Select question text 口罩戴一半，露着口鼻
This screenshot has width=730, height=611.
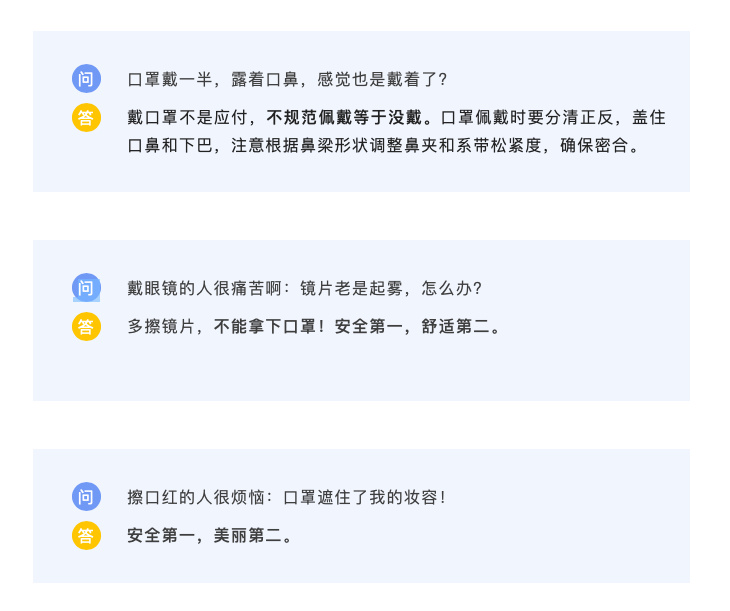click(x=213, y=79)
